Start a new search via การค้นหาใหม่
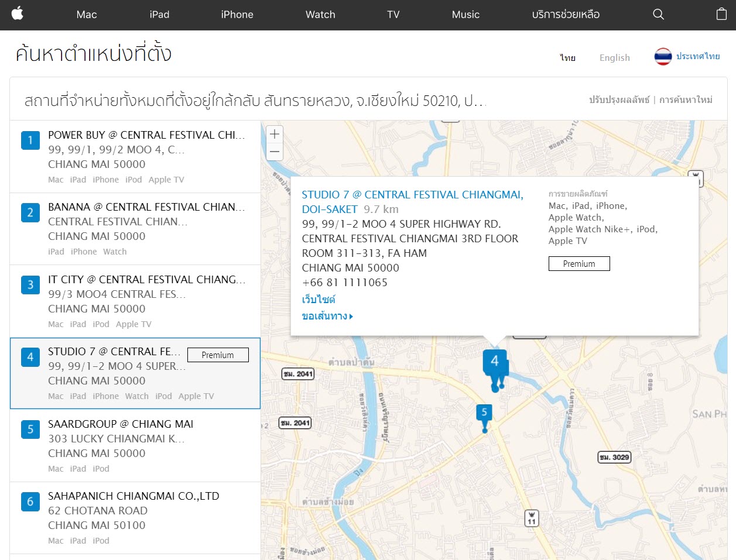The height and width of the screenshot is (560, 736). click(686, 100)
